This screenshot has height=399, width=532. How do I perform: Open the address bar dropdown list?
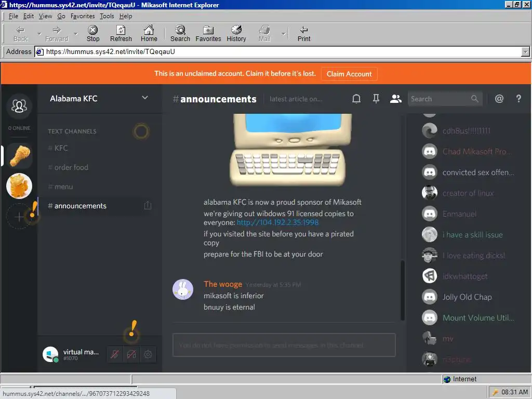coord(525,51)
